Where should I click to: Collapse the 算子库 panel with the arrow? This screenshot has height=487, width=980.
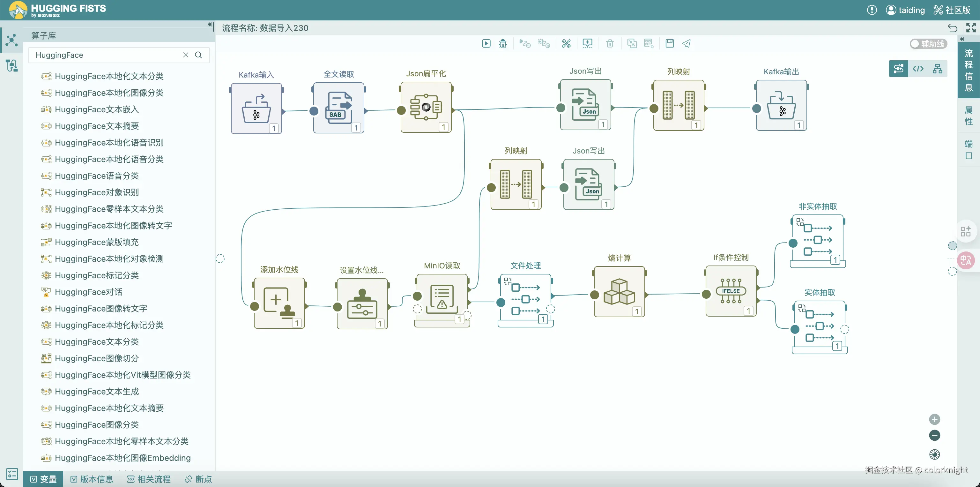[x=210, y=25]
